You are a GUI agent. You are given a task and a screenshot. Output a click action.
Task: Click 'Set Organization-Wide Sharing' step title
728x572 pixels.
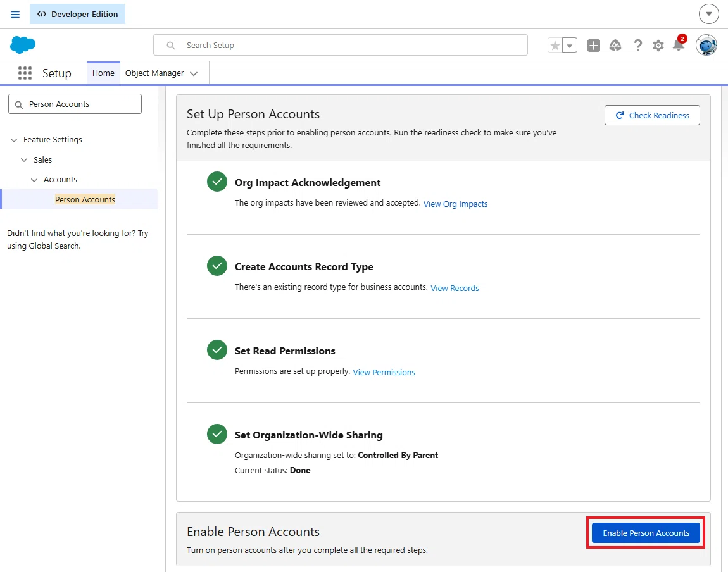tap(309, 435)
